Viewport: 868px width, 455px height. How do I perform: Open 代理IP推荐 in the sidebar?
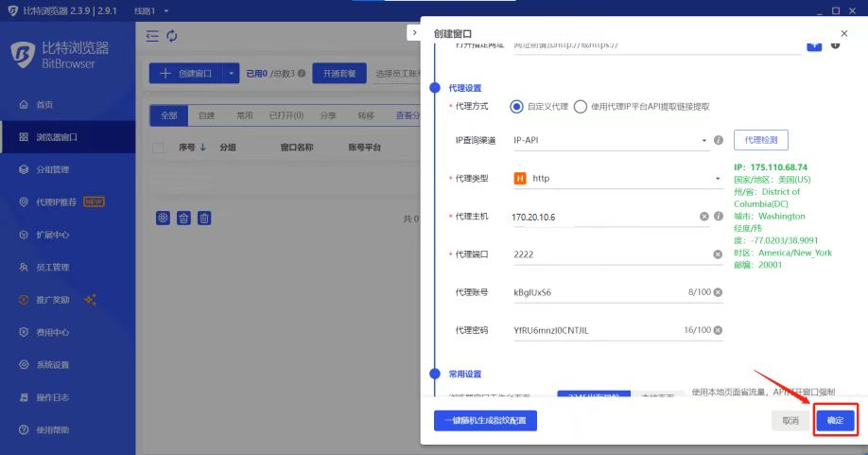point(57,201)
